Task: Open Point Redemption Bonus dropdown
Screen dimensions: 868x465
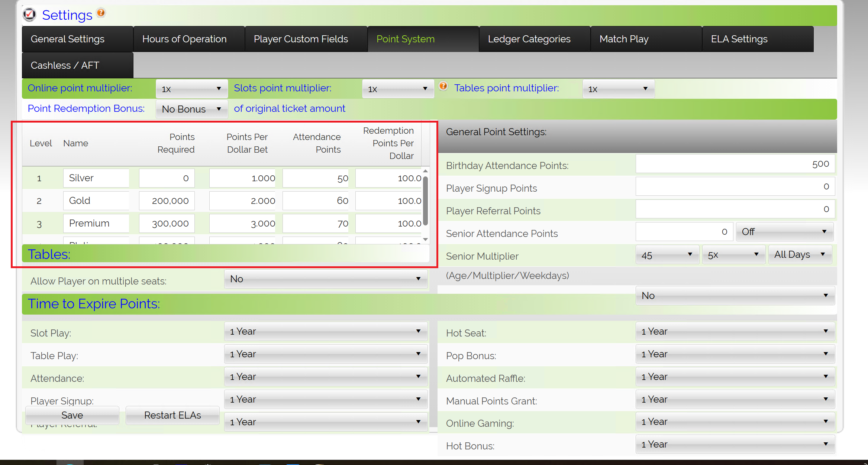Action: [x=192, y=109]
